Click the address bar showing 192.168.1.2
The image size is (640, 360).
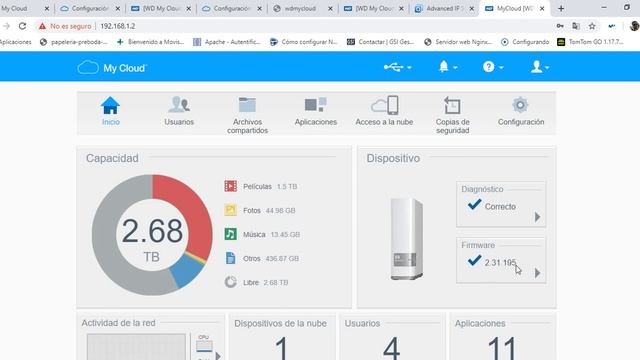(118, 26)
